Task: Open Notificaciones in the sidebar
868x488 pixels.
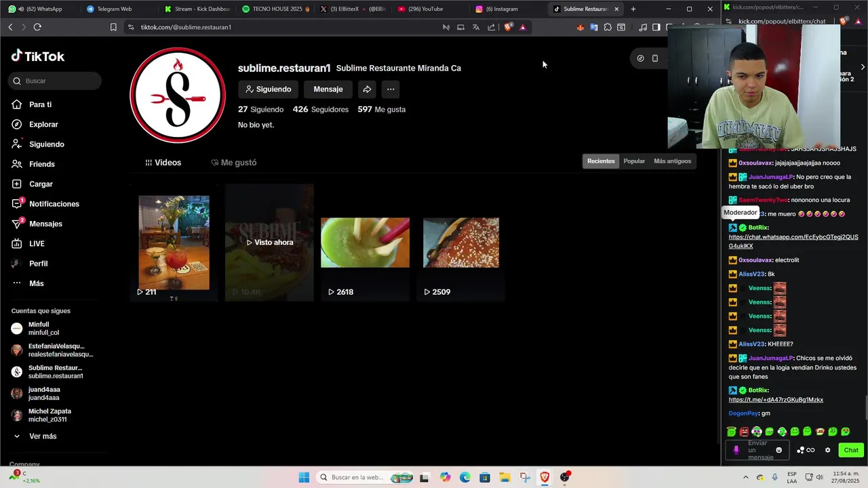Action: point(54,204)
